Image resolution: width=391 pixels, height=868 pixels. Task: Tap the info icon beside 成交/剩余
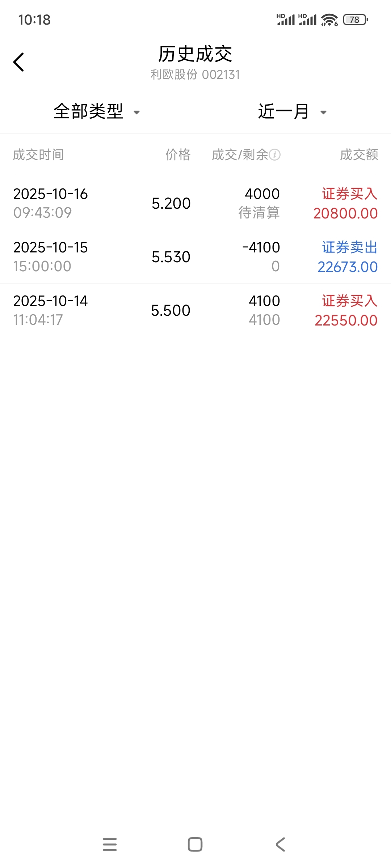[275, 155]
